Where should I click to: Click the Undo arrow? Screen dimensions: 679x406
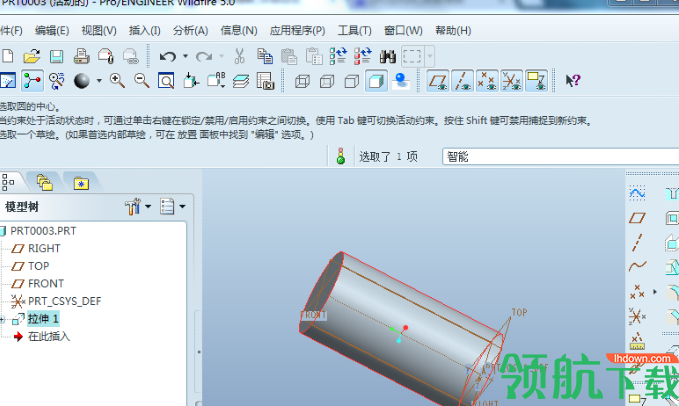click(x=168, y=56)
